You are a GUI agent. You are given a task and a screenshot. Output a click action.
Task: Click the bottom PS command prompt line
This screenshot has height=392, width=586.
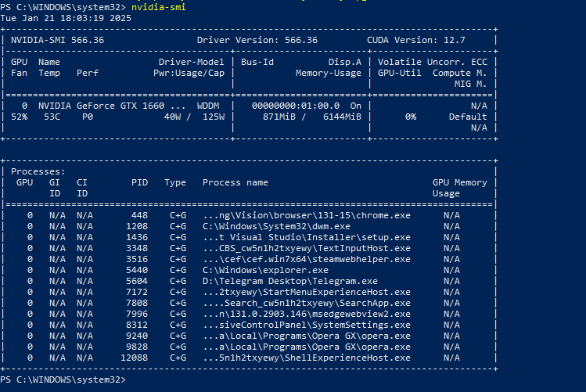63,379
